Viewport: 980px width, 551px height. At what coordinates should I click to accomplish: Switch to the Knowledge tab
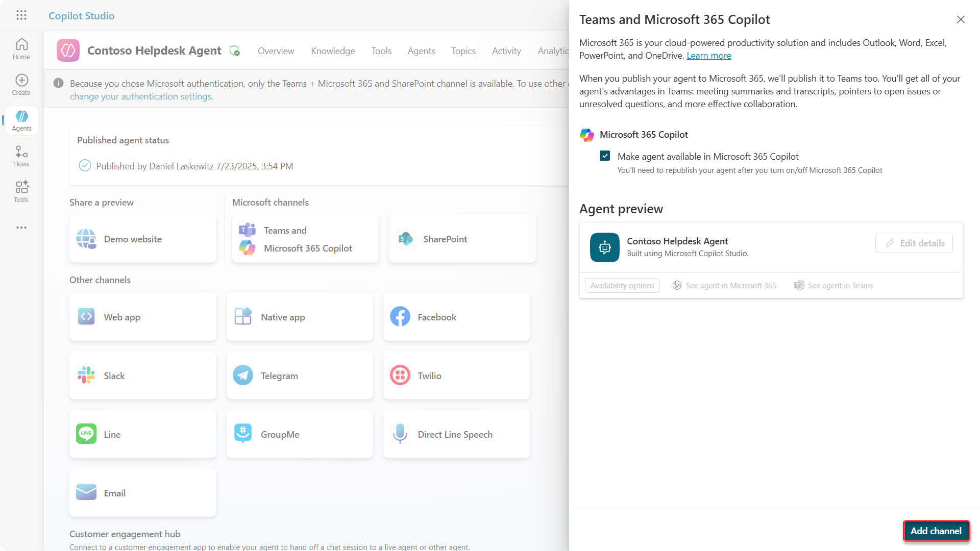(333, 51)
